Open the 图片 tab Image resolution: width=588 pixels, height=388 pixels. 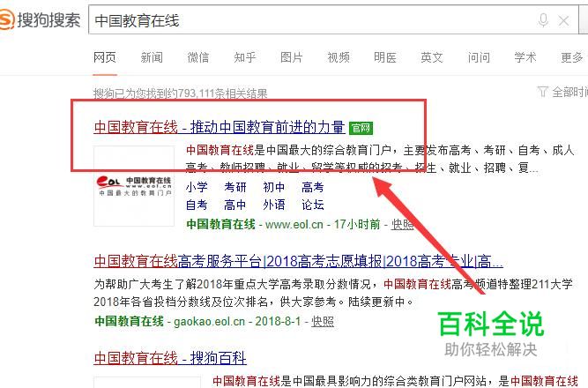click(x=292, y=57)
